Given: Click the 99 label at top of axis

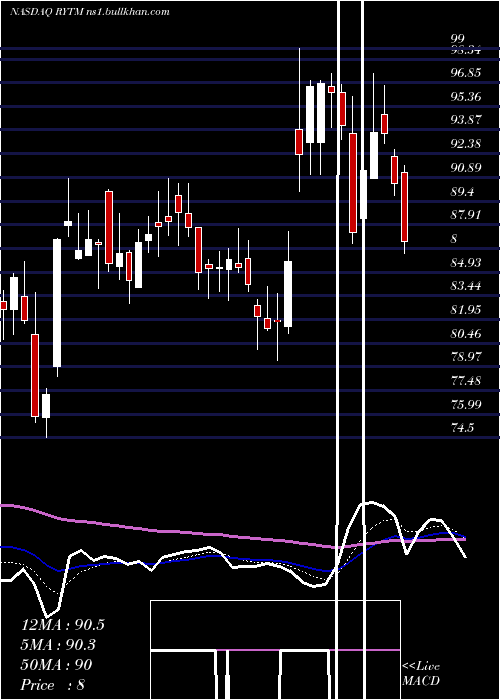Looking at the screenshot, I should (458, 39).
